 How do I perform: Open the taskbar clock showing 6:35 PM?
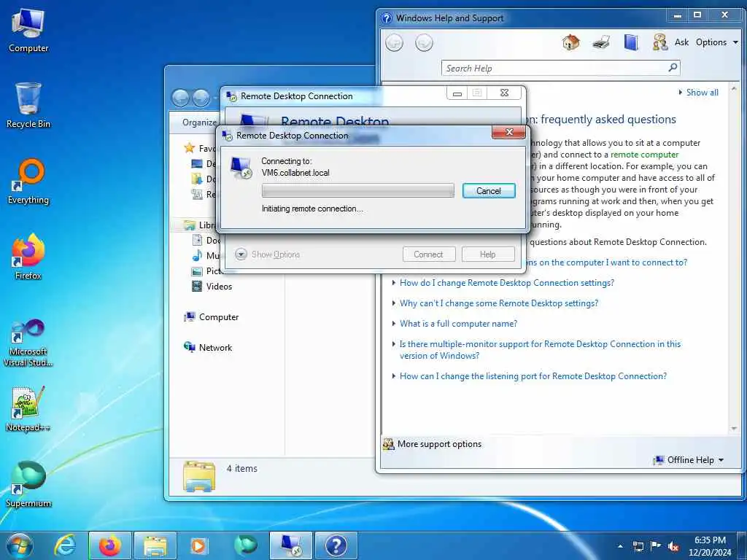click(x=710, y=546)
